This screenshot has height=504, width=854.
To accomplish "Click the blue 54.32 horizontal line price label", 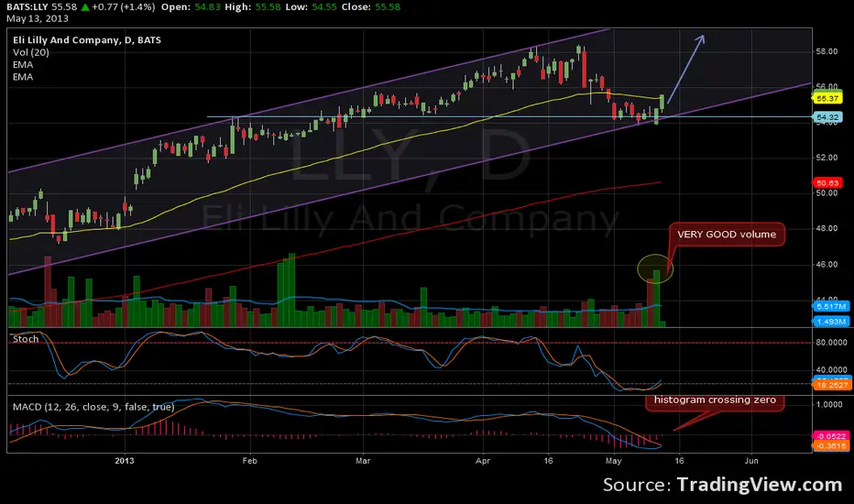I will click(x=827, y=117).
